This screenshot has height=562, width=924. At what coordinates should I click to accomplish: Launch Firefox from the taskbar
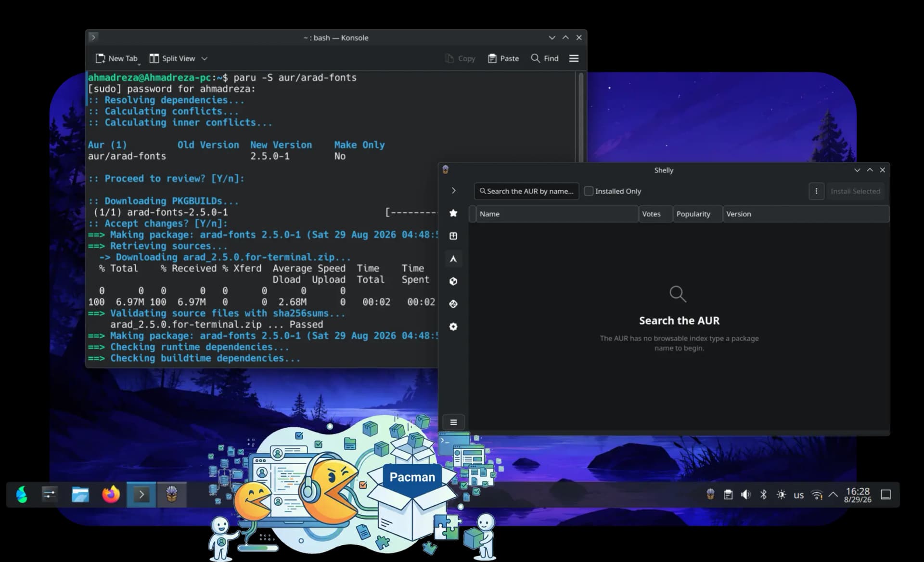click(x=111, y=495)
